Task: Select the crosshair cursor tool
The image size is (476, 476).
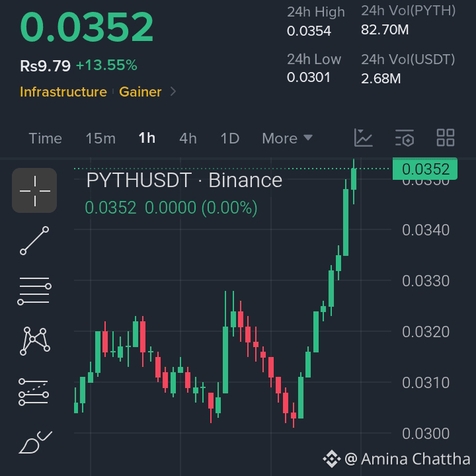Action: click(34, 190)
